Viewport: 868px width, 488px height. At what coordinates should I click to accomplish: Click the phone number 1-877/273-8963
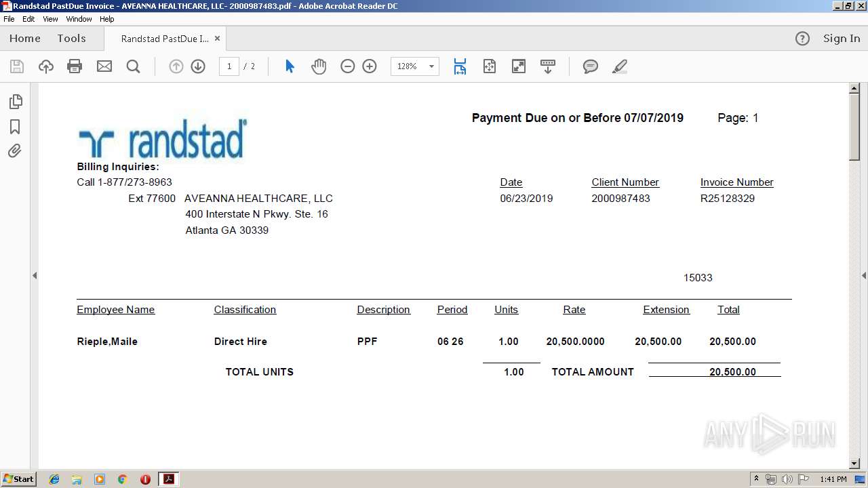(135, 182)
